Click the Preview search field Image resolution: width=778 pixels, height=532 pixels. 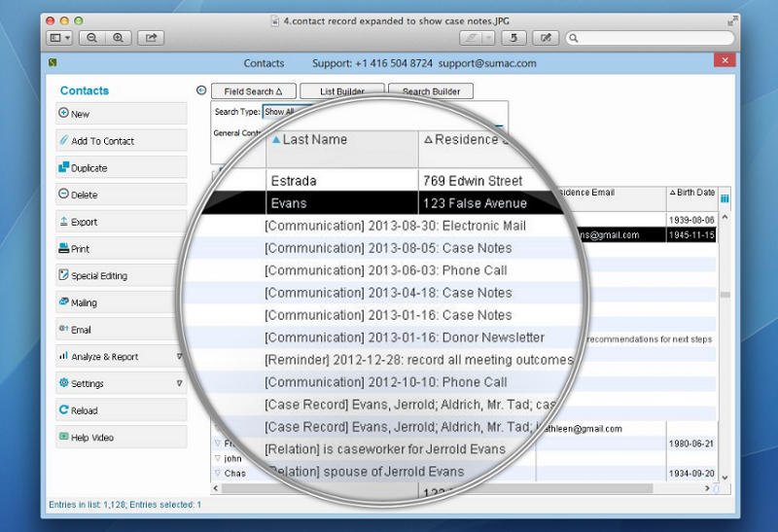[650, 38]
